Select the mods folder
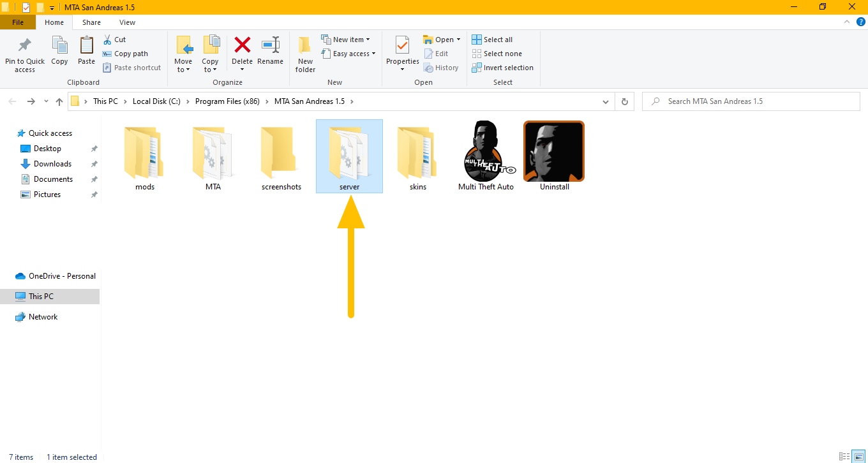The height and width of the screenshot is (463, 868). (x=145, y=156)
